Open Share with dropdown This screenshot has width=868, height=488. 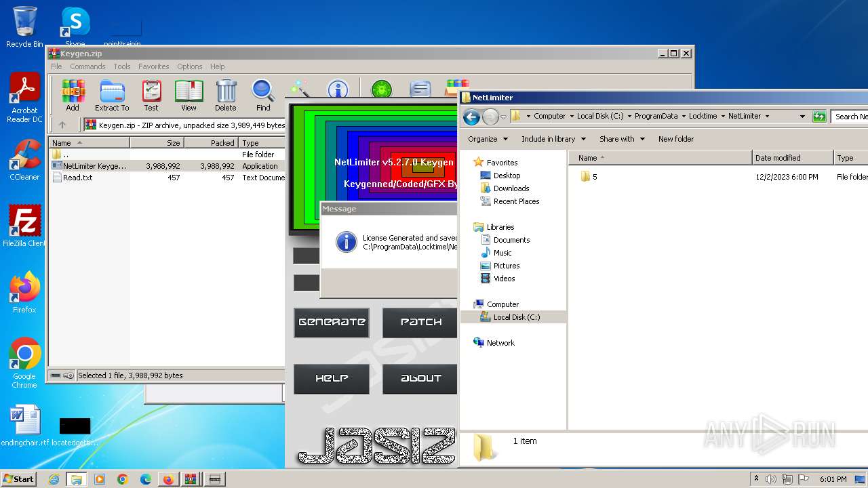coord(622,139)
